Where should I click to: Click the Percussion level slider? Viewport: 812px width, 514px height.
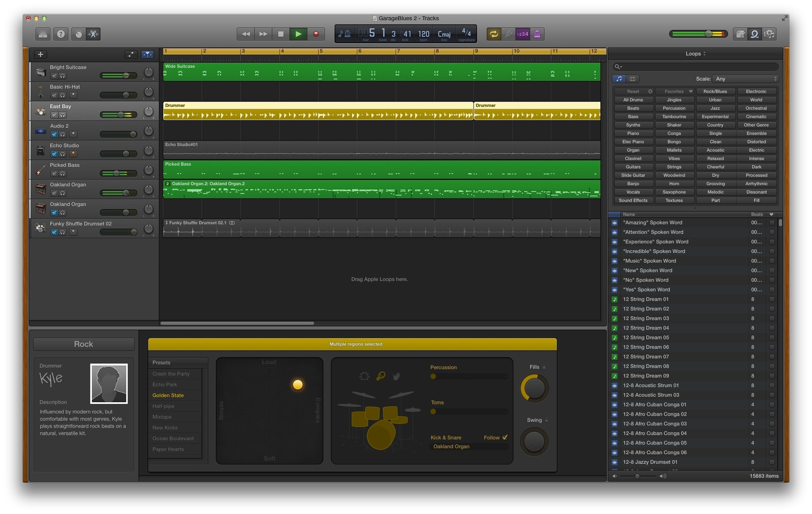[x=433, y=376]
